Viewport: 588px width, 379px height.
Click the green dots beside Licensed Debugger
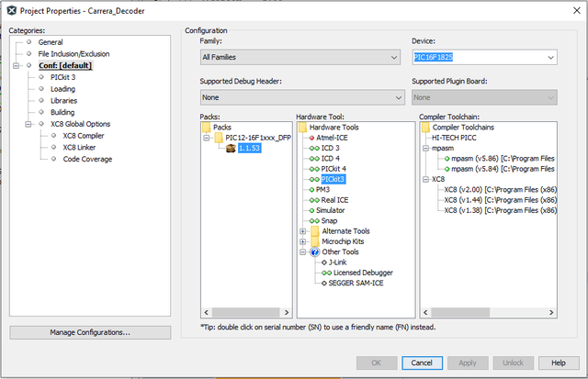click(x=327, y=273)
